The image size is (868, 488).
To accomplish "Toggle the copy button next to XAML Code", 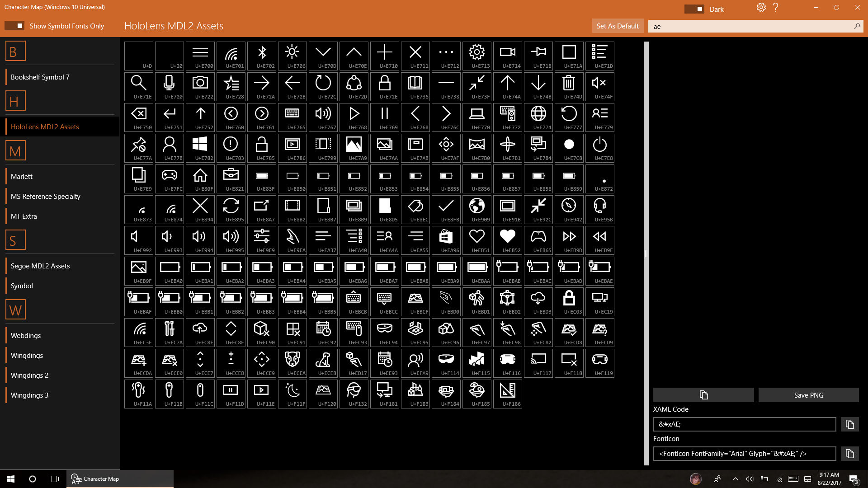I will pos(850,424).
